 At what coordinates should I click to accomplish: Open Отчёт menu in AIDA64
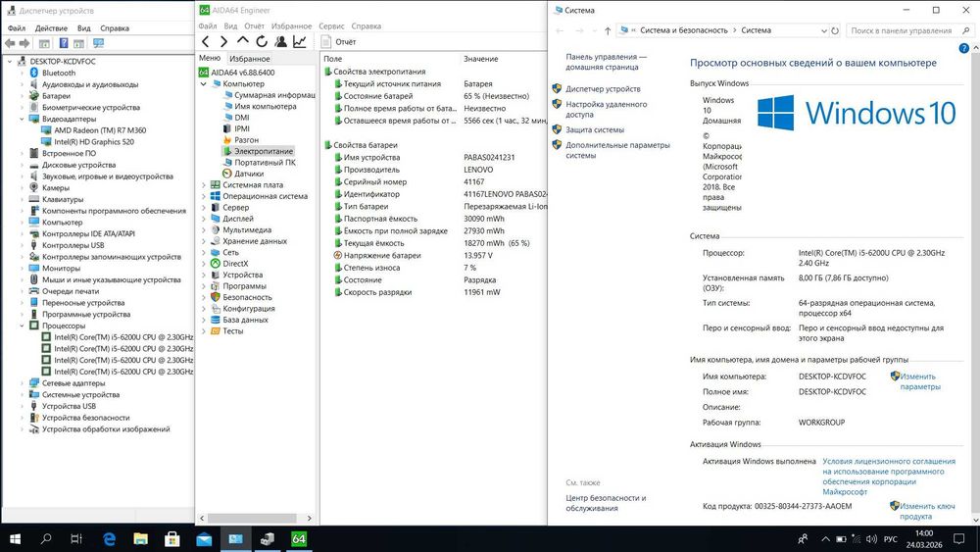click(x=255, y=26)
